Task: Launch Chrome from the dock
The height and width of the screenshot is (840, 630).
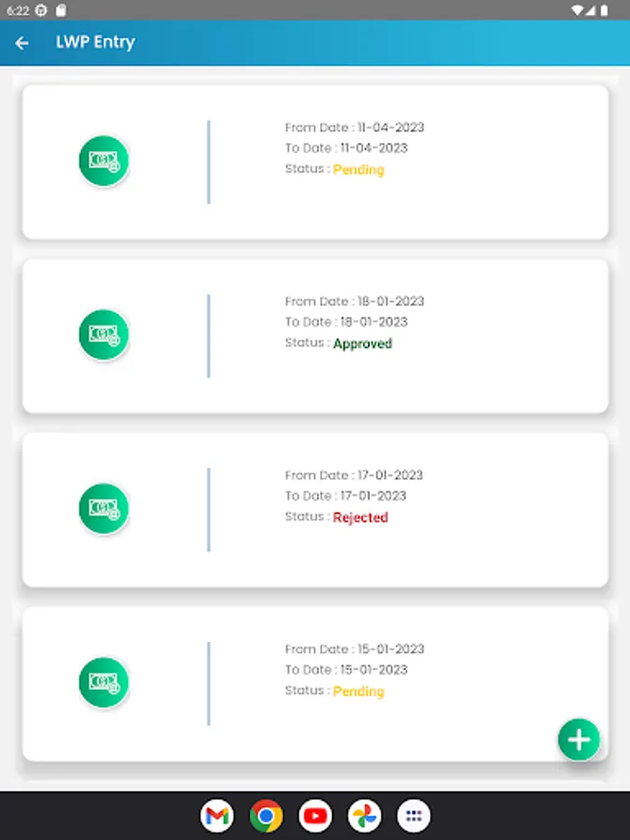Action: click(266, 817)
